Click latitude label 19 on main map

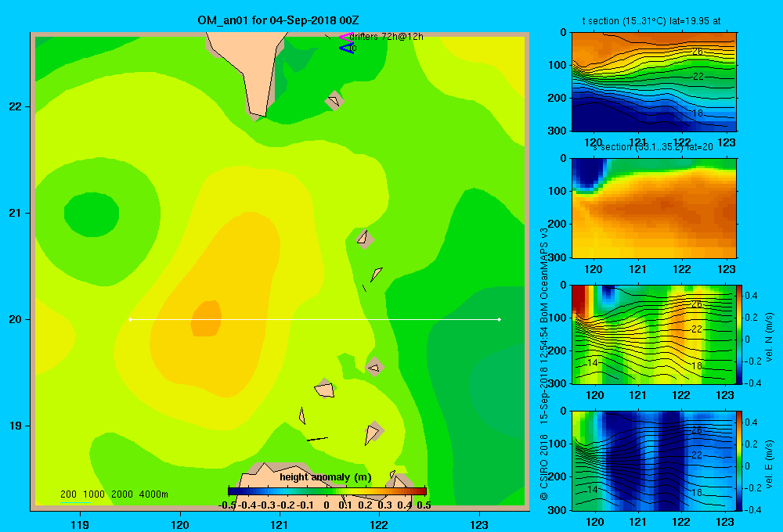pyautogui.click(x=16, y=426)
